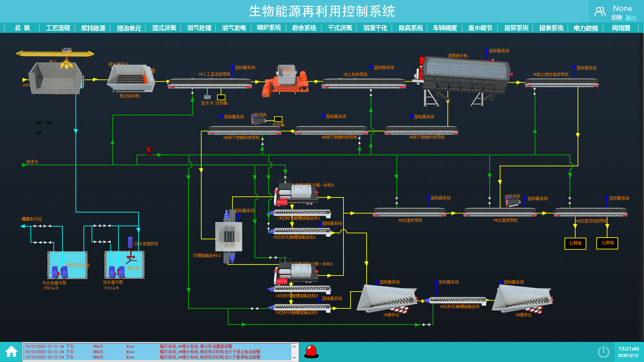The image size is (644, 362).
Task: Select the overhead grab crane
Action: pyautogui.click(x=55, y=54)
